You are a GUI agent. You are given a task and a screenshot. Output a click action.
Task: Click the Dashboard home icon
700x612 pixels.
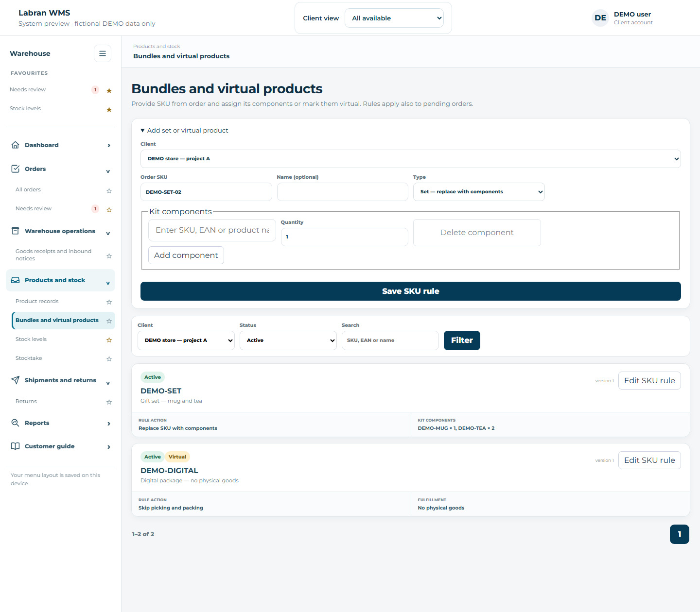click(16, 145)
